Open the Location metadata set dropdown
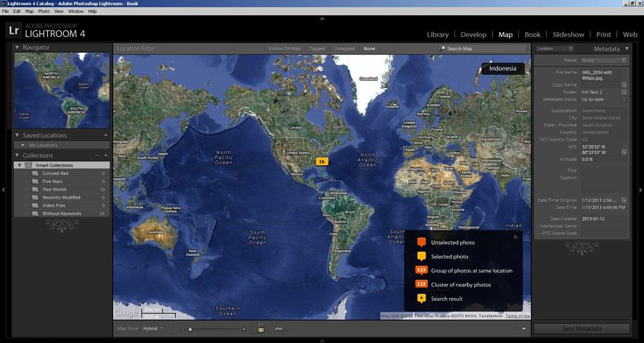 555,49
